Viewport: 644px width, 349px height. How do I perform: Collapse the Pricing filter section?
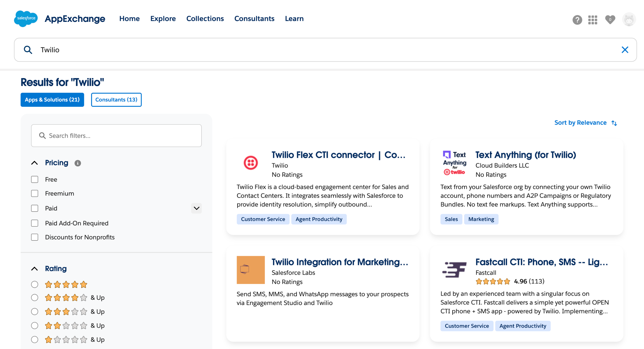tap(35, 163)
